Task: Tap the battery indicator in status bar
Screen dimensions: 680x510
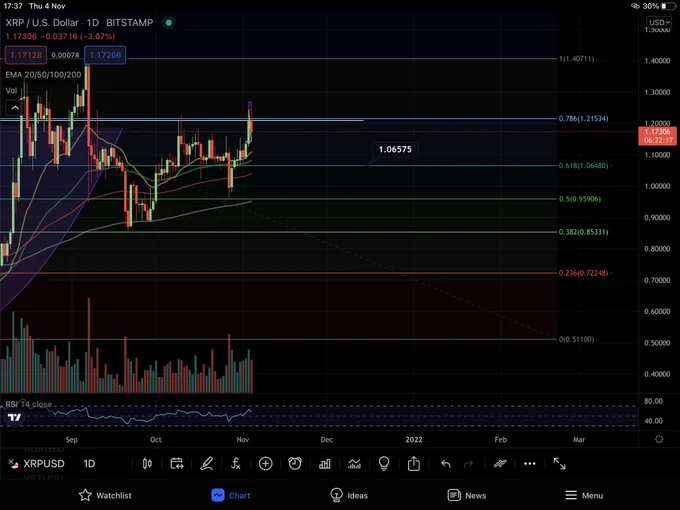Action: tap(669, 6)
